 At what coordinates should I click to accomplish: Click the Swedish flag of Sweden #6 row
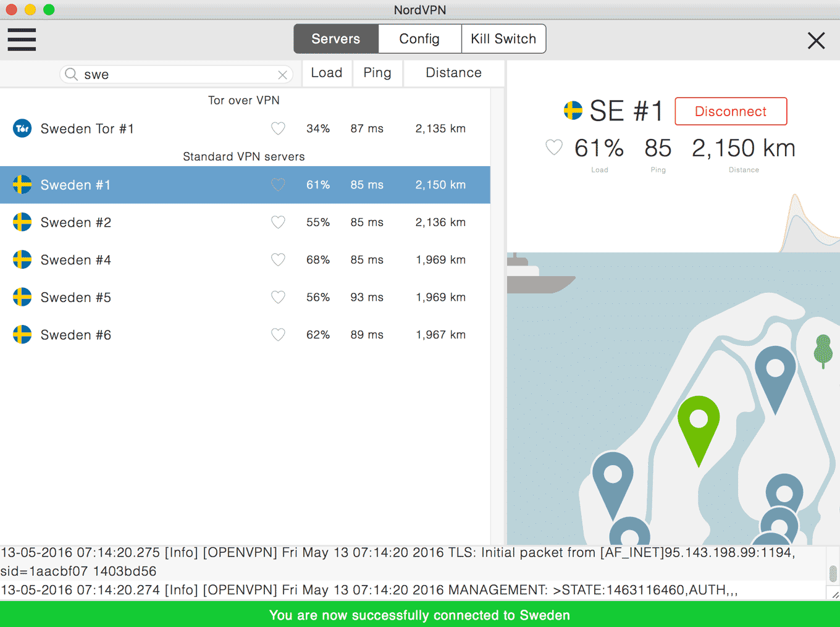(22, 335)
